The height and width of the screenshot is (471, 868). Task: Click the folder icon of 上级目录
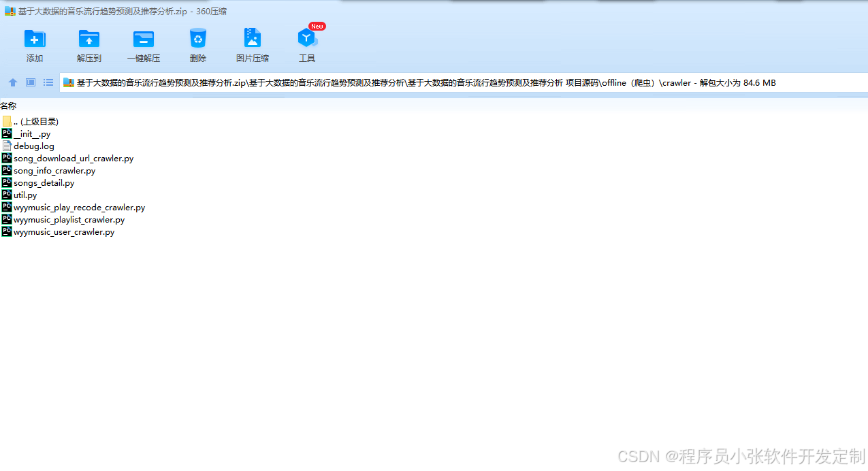pos(7,121)
